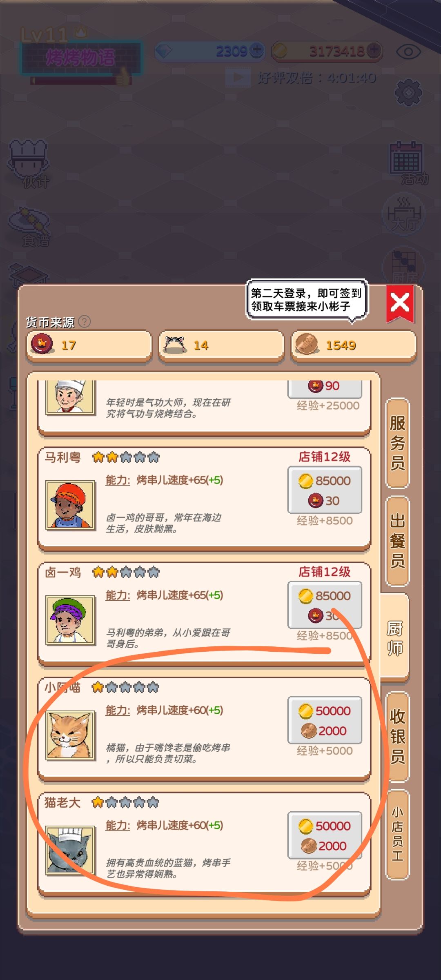Image resolution: width=441 pixels, height=980 pixels.
Task: Play the 好评双倍 video ad
Action: 238,77
